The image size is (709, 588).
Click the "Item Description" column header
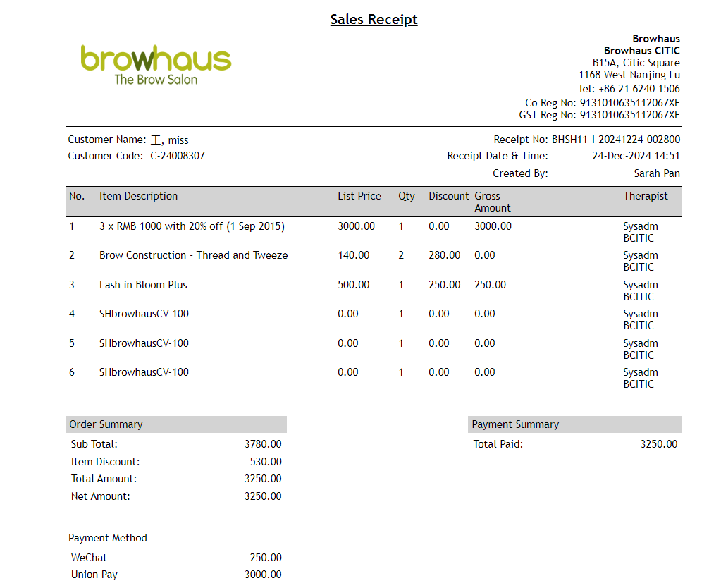138,196
